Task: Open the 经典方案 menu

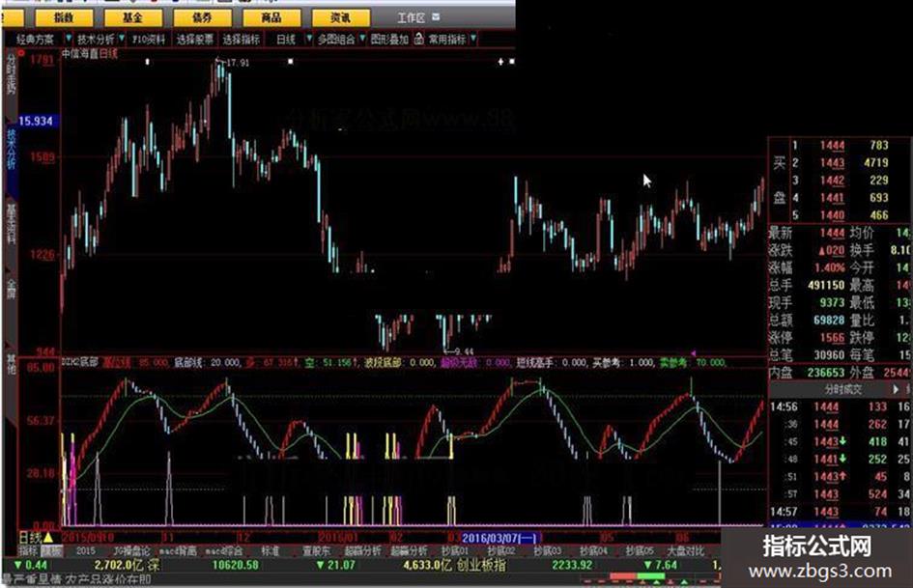Action: [x=35, y=39]
